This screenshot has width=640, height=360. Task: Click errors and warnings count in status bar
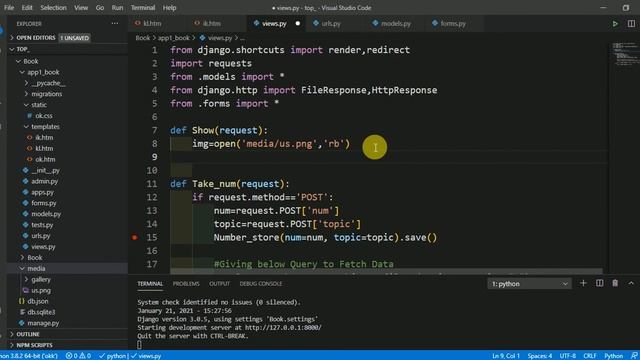pyautogui.click(x=78, y=356)
